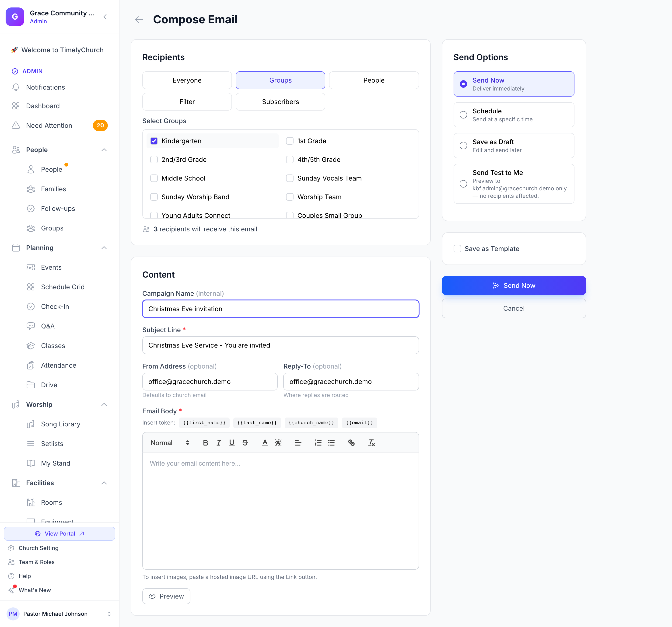
Task: Select the Save as Draft option
Action: click(x=514, y=146)
